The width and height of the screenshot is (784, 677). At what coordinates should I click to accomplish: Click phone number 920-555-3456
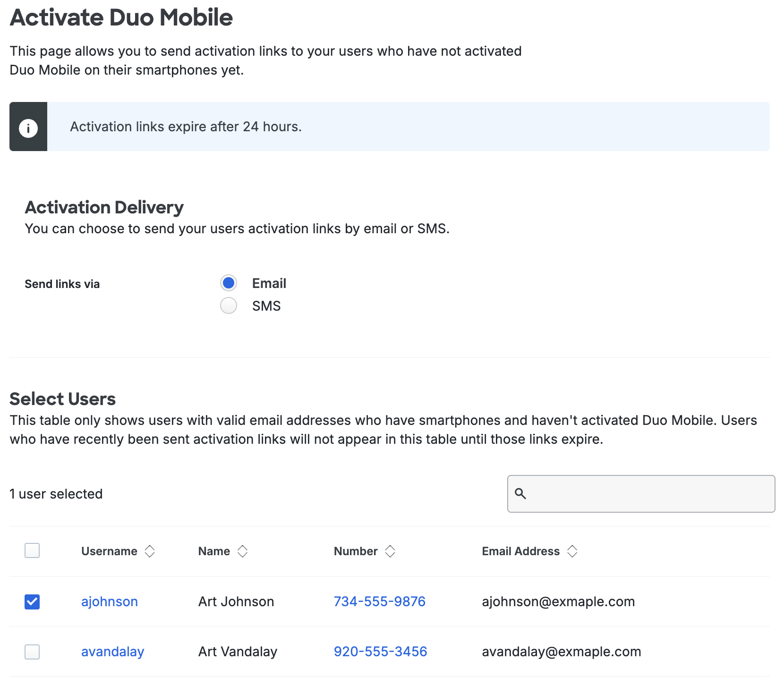tap(380, 652)
